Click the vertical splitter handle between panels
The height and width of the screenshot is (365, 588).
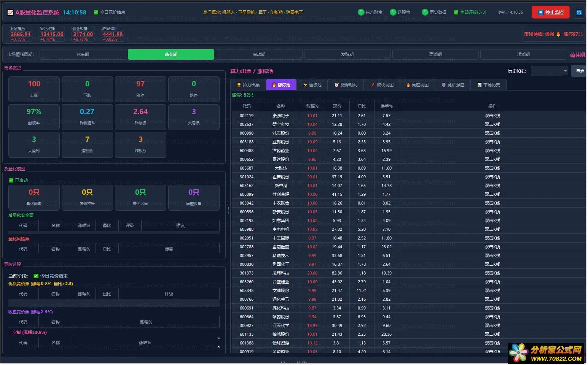(228, 210)
